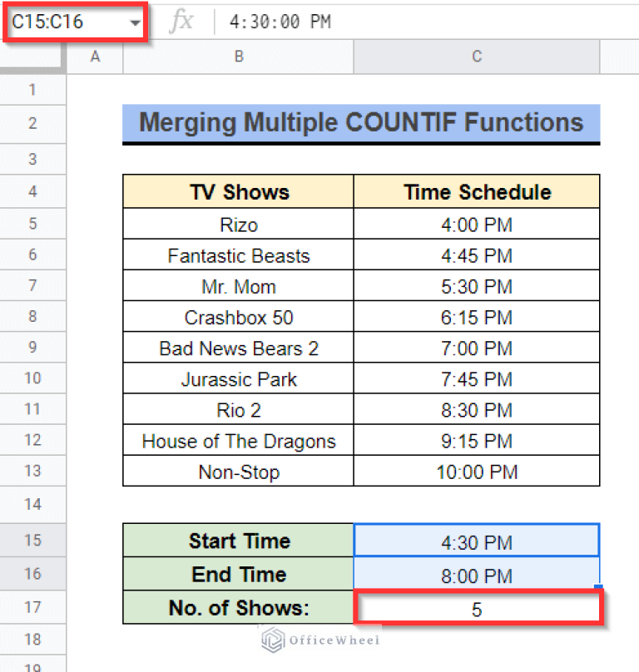Click the formula bar showing 4:30:00 PM
The image size is (639, 672).
pyautogui.click(x=416, y=22)
